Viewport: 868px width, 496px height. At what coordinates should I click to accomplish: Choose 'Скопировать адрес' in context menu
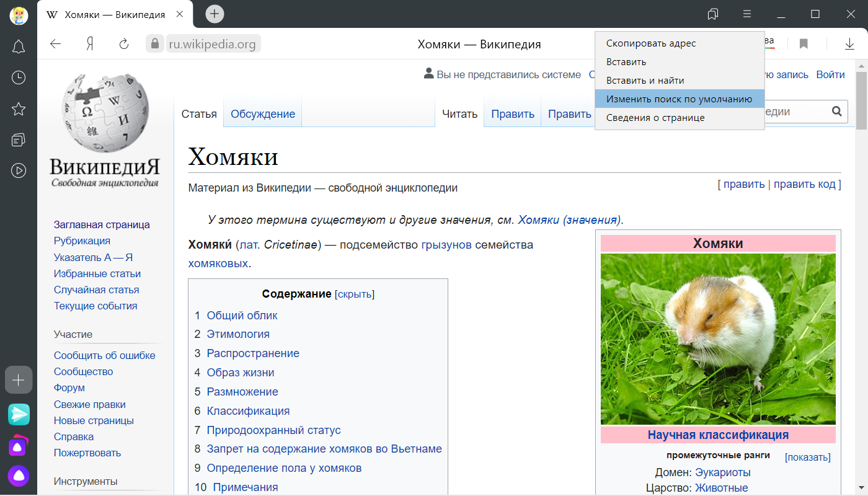coord(680,43)
